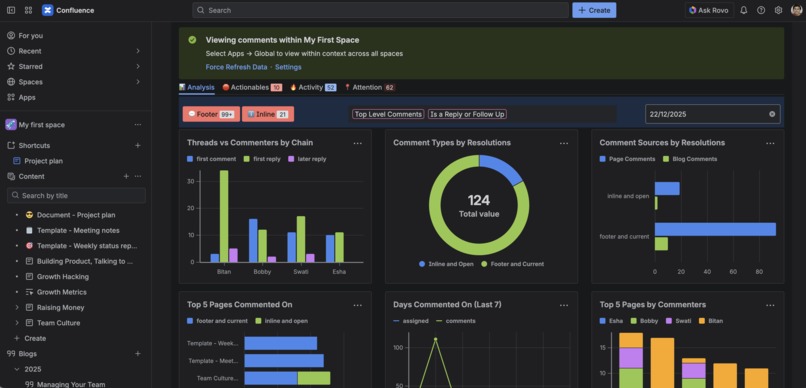This screenshot has height=388, width=806.
Task: Open the app switcher grid icon
Action: point(28,10)
